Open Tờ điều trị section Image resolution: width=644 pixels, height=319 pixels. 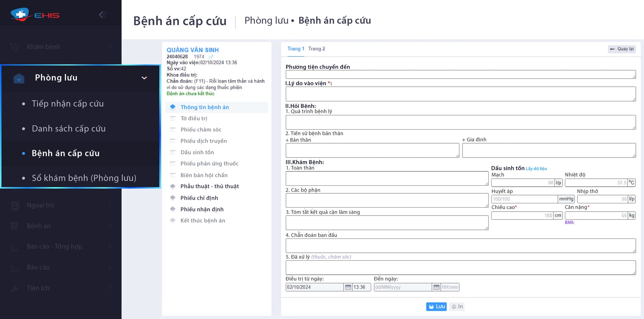click(194, 119)
